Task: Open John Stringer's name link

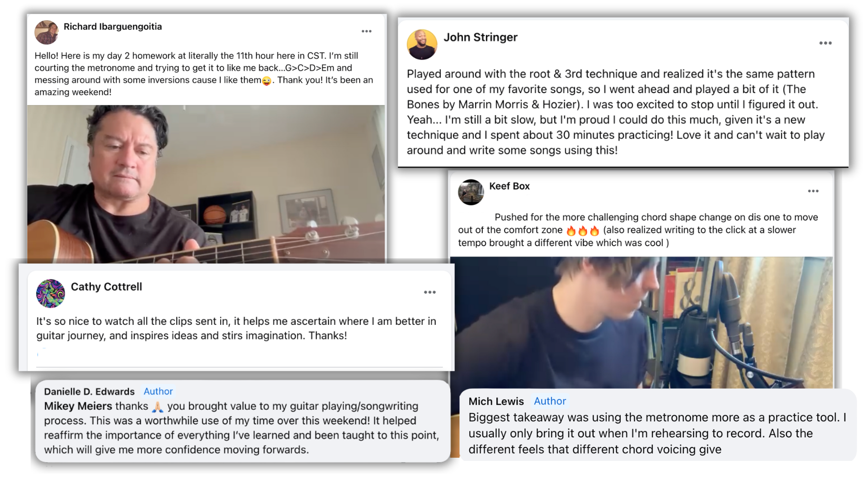Action: 481,38
